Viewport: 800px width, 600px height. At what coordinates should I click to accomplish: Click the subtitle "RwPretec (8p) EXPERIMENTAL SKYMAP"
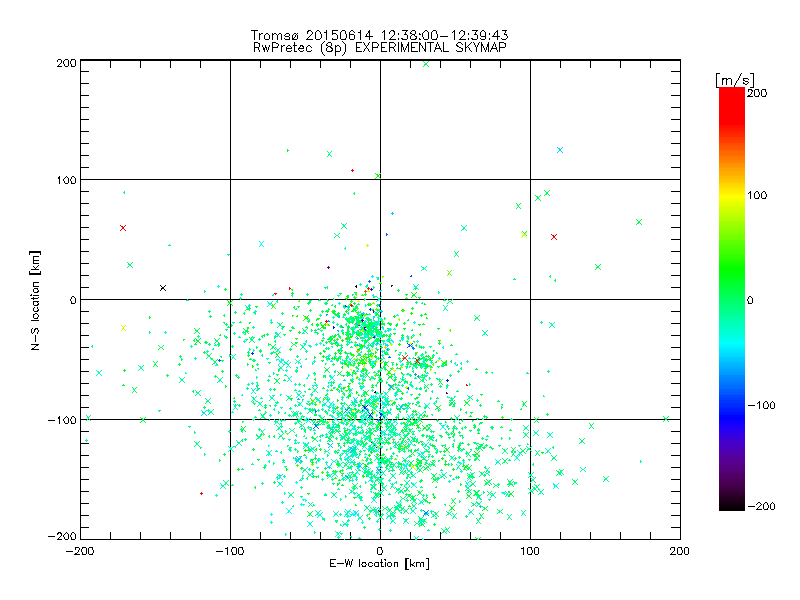tap(380, 48)
